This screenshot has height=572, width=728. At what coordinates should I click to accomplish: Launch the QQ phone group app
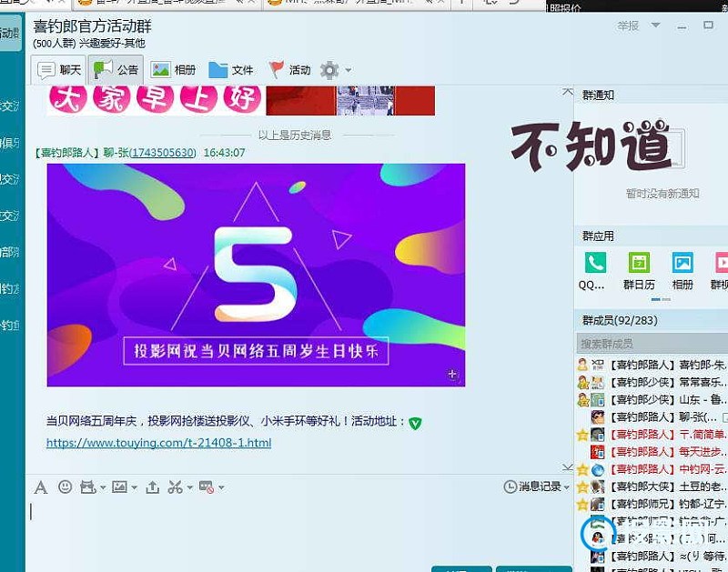[x=595, y=263]
